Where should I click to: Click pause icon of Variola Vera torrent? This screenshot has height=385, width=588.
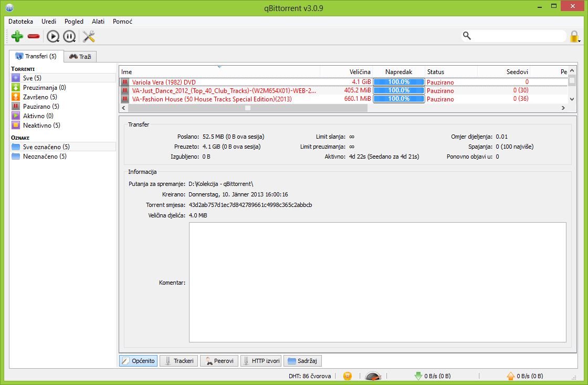125,82
